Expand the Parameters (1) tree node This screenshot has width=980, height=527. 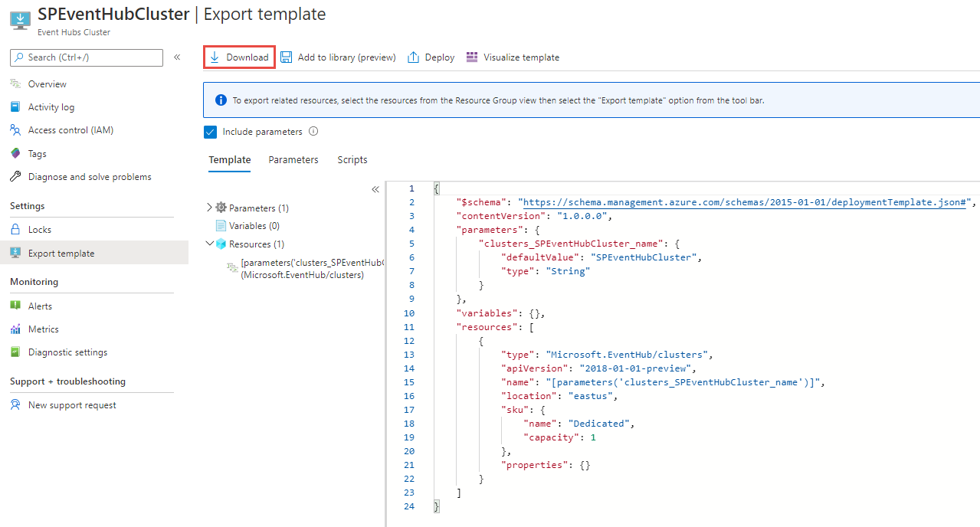(x=210, y=208)
